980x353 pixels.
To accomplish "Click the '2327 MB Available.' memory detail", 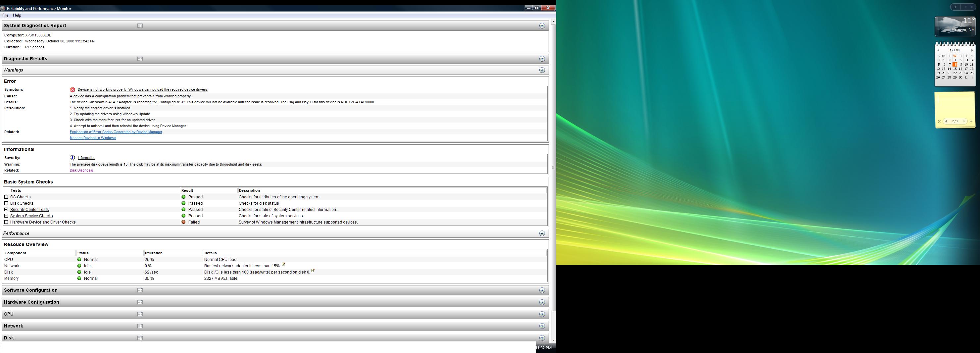I will click(x=221, y=278).
